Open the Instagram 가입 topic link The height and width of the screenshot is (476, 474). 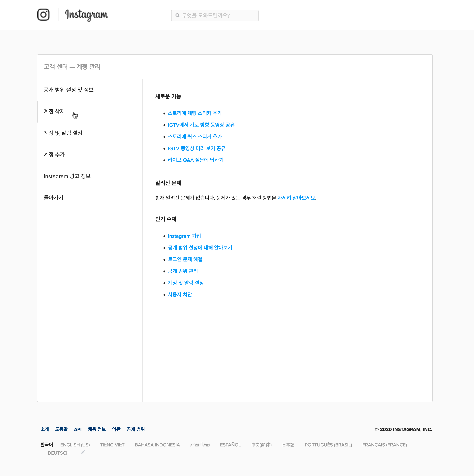coord(184,236)
